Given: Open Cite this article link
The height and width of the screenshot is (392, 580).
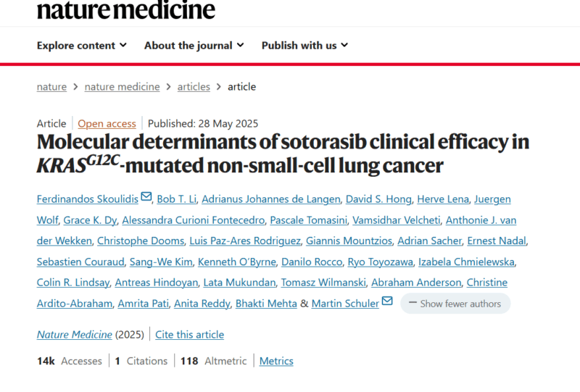Looking at the screenshot, I should [x=189, y=335].
